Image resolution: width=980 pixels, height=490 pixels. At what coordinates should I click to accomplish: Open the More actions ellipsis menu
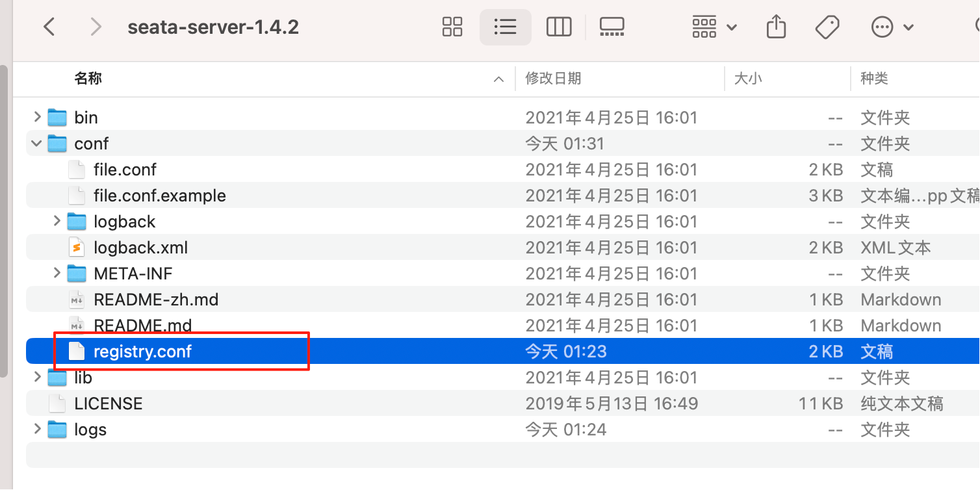[x=892, y=27]
